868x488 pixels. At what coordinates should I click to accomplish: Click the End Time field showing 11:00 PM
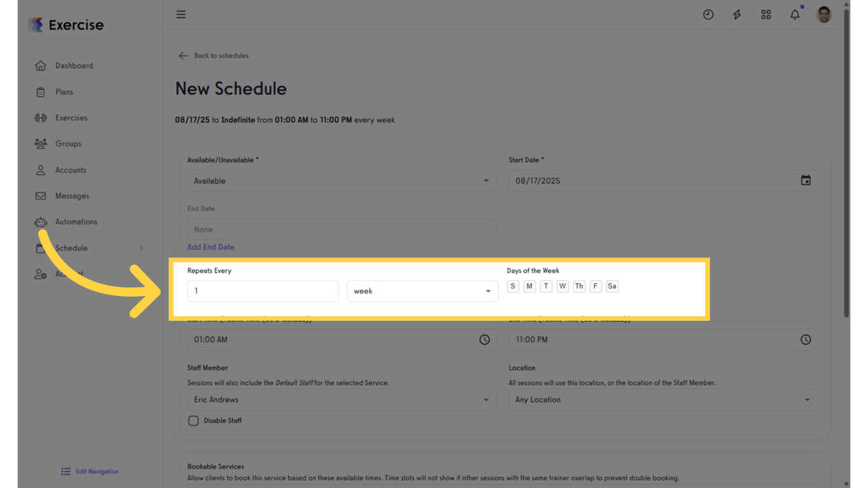tap(663, 339)
